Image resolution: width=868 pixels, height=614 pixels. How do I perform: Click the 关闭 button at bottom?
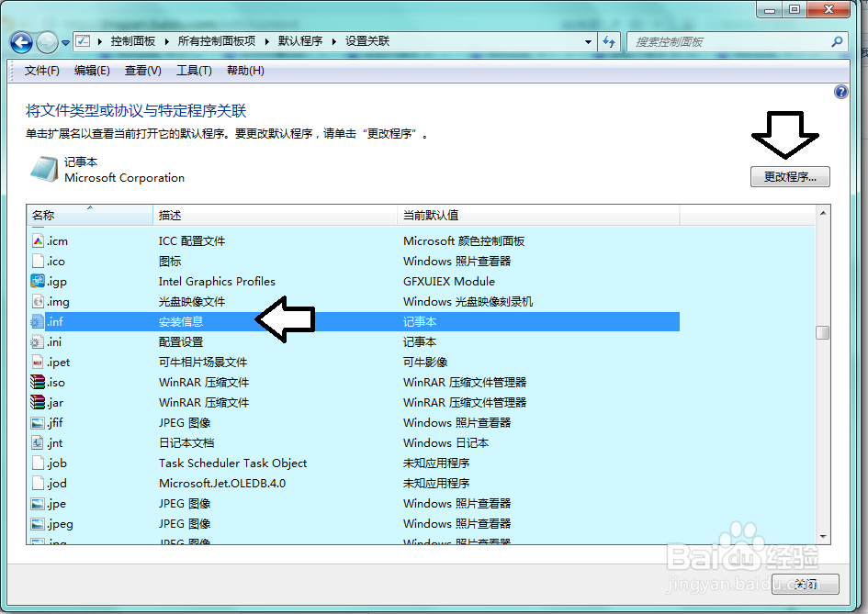click(x=806, y=584)
